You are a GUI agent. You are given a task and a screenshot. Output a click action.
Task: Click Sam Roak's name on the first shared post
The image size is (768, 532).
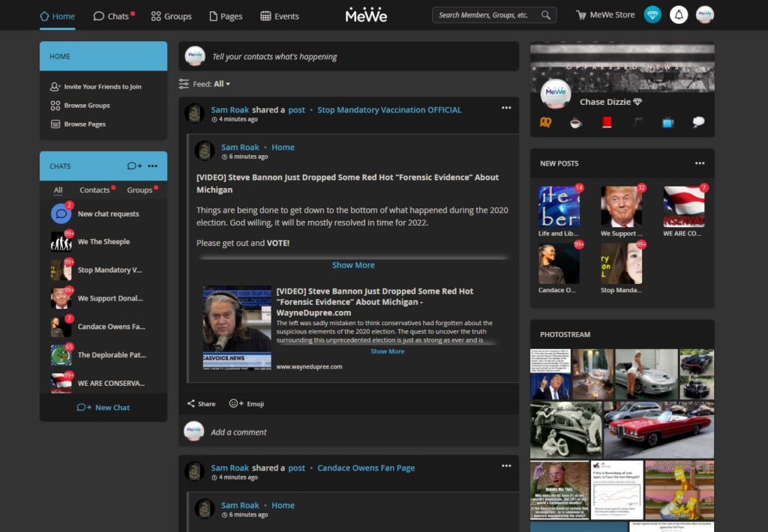229,109
